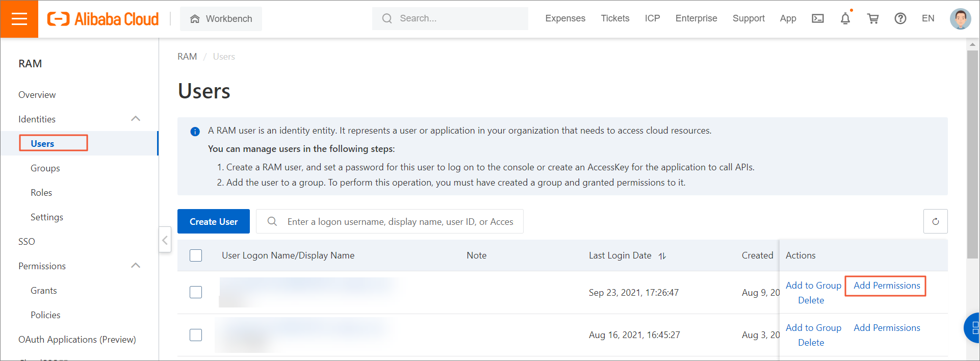Click the blue info icon in the notice
The image size is (980, 361).
(195, 132)
